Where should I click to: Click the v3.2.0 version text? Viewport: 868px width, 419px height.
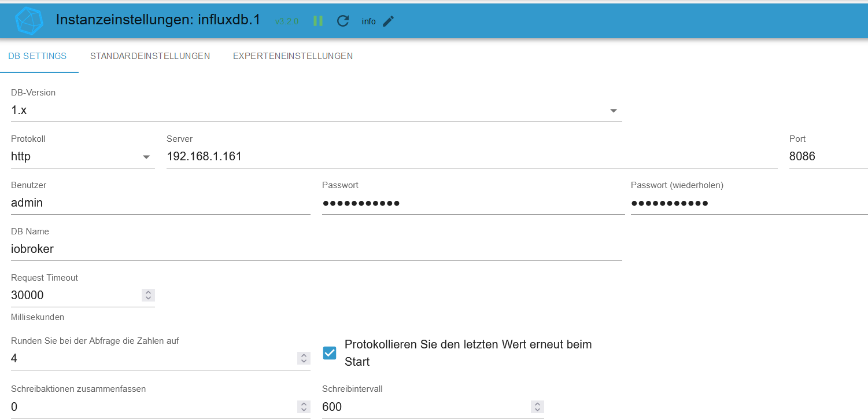click(x=287, y=21)
